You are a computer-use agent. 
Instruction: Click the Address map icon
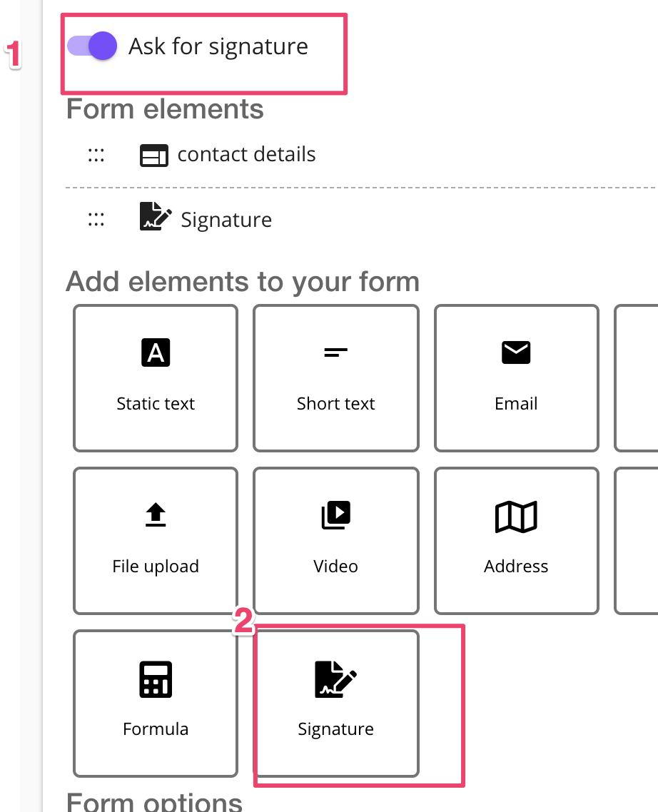[516, 516]
